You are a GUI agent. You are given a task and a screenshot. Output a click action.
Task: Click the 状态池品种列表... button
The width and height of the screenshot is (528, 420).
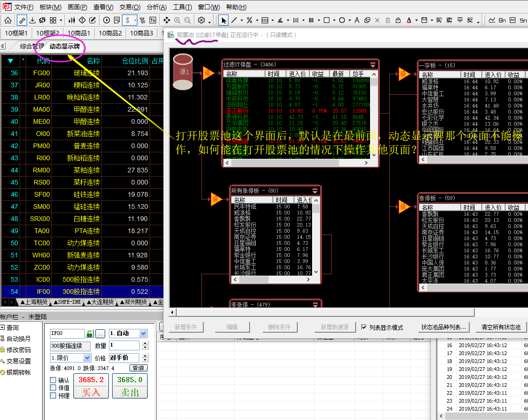(443, 327)
